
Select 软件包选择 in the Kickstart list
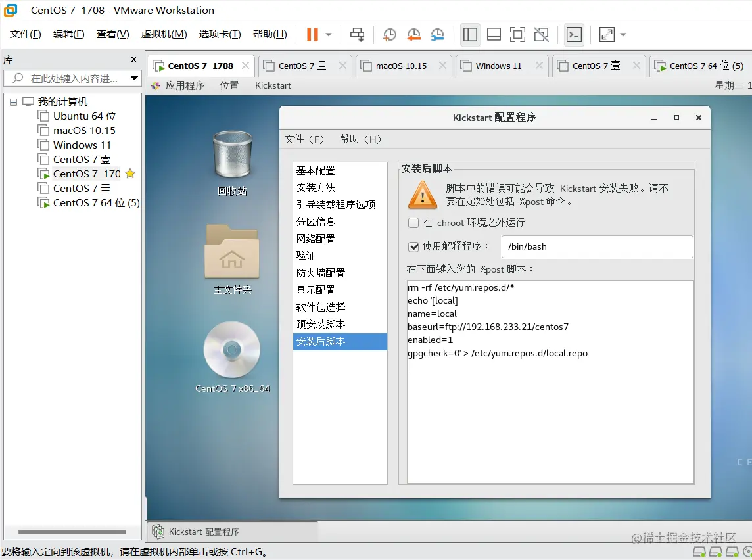click(340, 308)
